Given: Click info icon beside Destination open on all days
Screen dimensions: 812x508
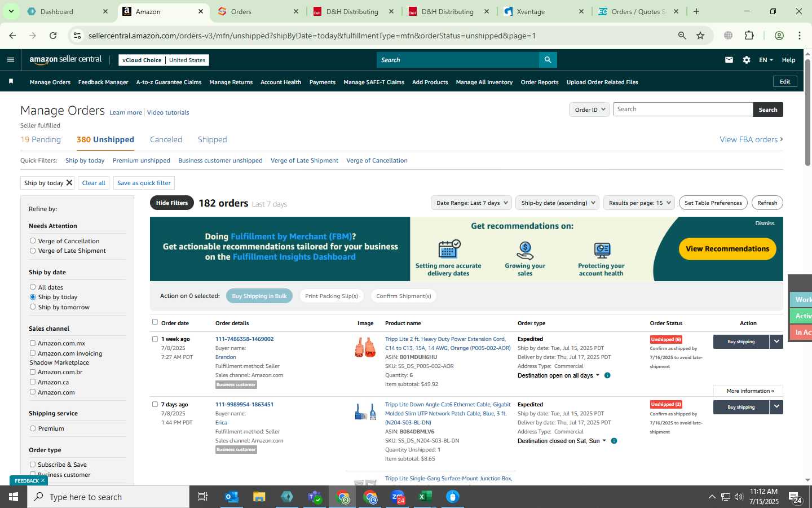Looking at the screenshot, I should (607, 375).
